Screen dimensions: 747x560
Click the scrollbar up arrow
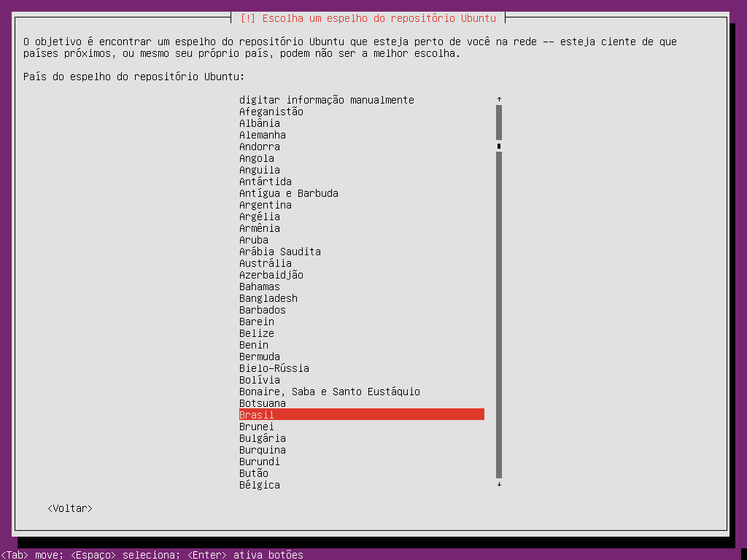(x=499, y=99)
